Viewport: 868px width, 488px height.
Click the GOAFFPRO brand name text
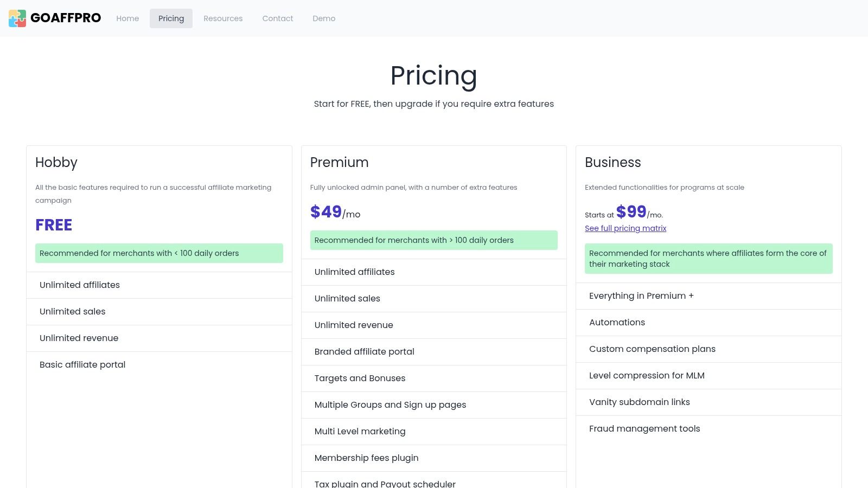pyautogui.click(x=66, y=18)
